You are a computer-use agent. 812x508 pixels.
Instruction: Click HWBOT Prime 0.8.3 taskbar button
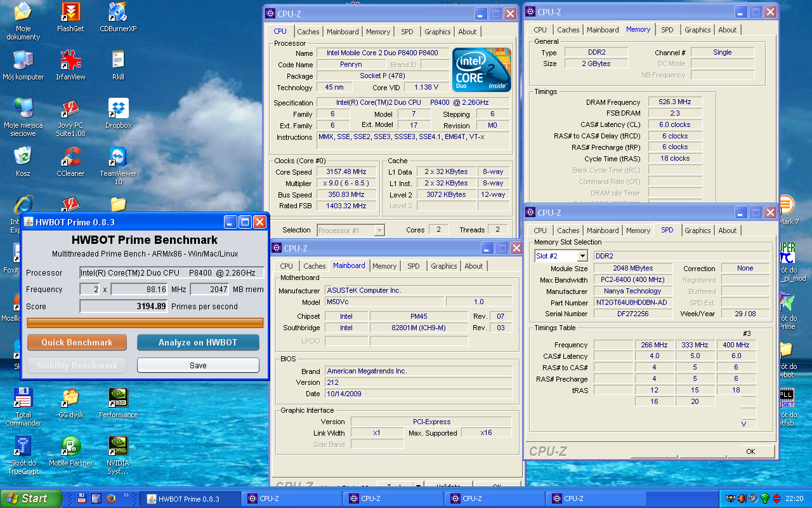click(190, 499)
